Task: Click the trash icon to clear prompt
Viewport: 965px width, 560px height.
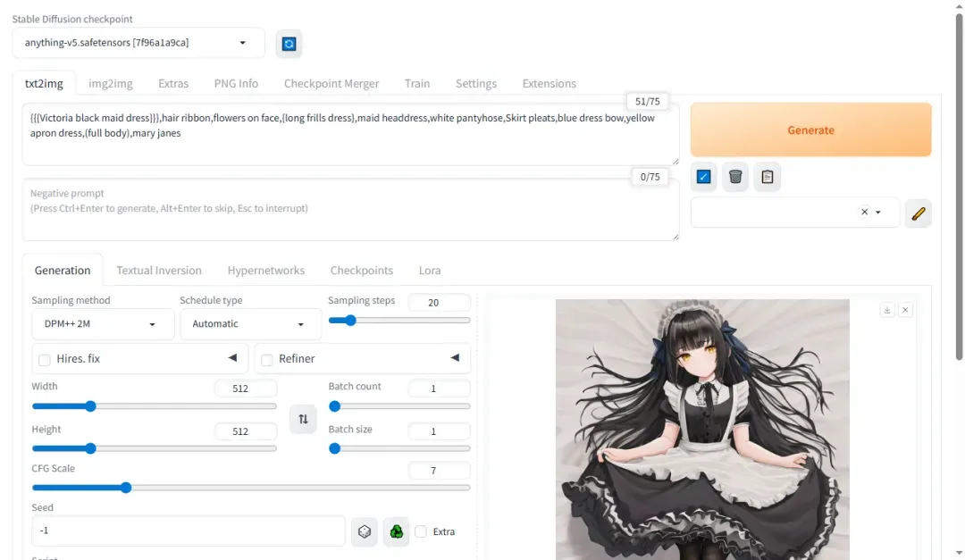Action: click(735, 177)
